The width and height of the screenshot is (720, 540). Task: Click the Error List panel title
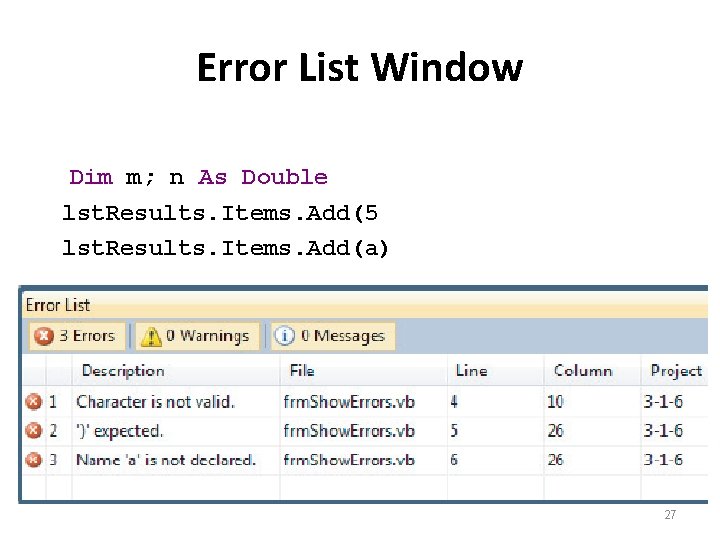[x=58, y=305]
